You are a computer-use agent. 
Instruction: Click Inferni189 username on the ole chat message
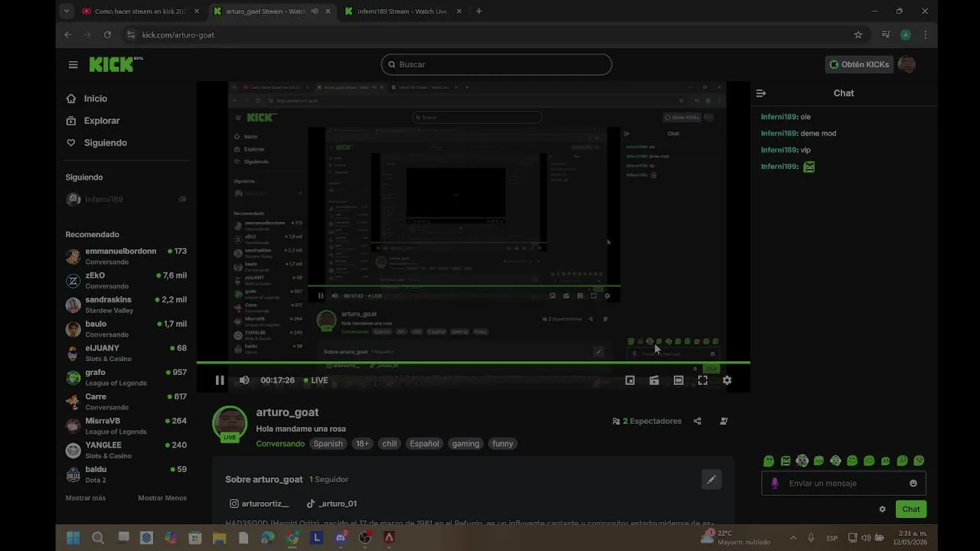[x=779, y=117]
